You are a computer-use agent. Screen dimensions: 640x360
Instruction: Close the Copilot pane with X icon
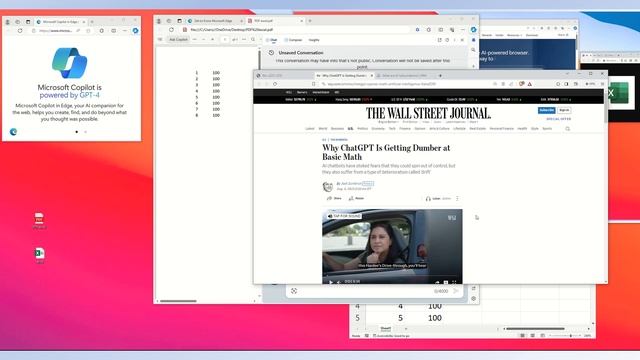click(x=462, y=40)
